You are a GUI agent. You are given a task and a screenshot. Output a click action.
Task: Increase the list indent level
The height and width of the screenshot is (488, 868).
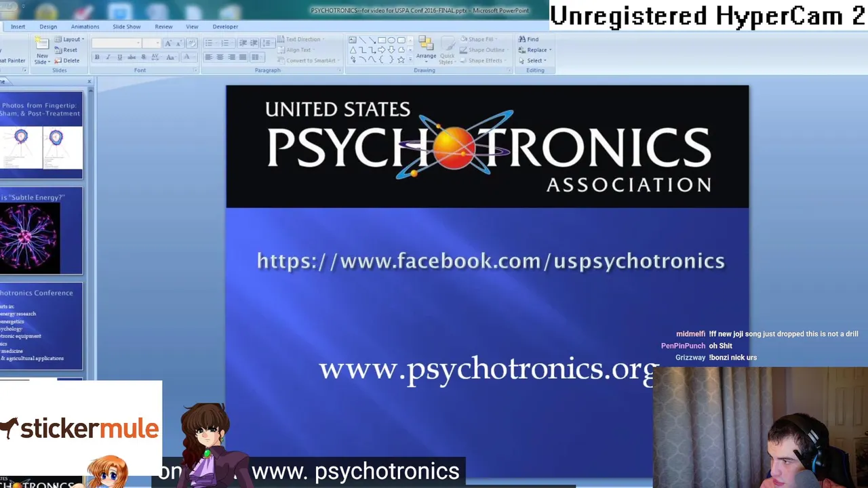coord(254,43)
